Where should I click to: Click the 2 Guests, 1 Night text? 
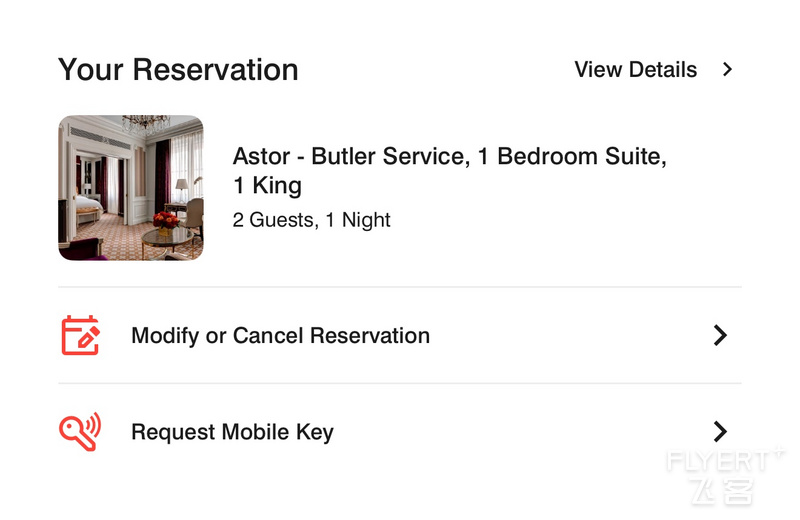311,220
